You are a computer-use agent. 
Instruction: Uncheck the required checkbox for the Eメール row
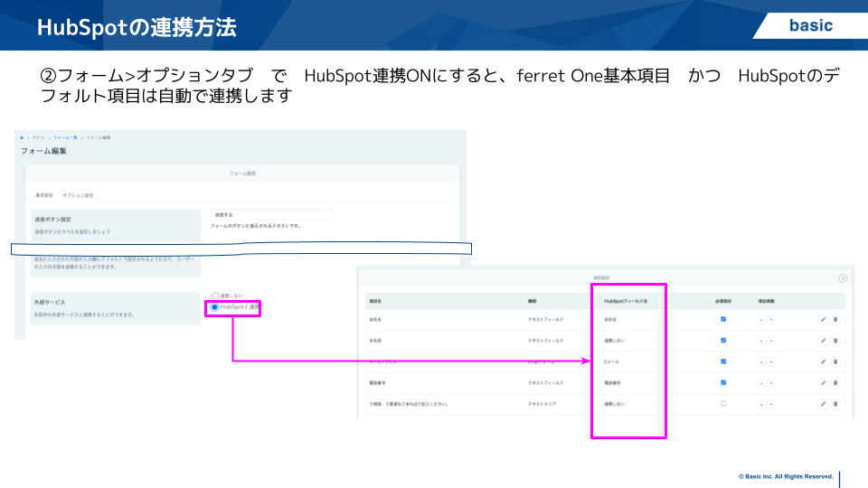(x=723, y=361)
